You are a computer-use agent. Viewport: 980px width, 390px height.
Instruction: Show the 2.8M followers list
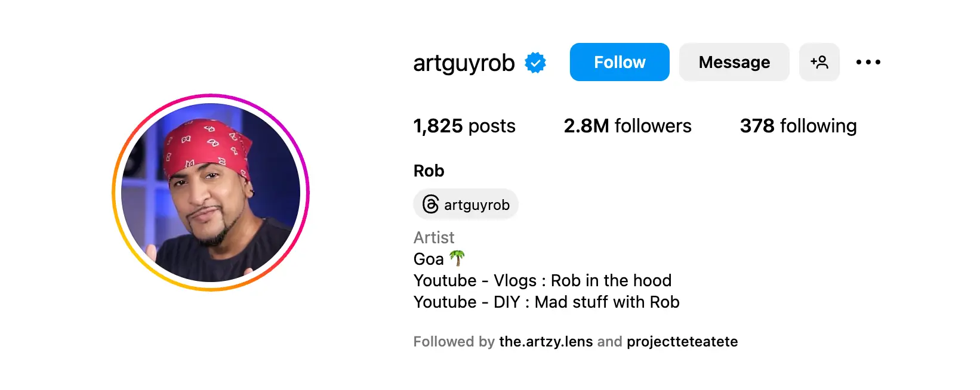(627, 126)
